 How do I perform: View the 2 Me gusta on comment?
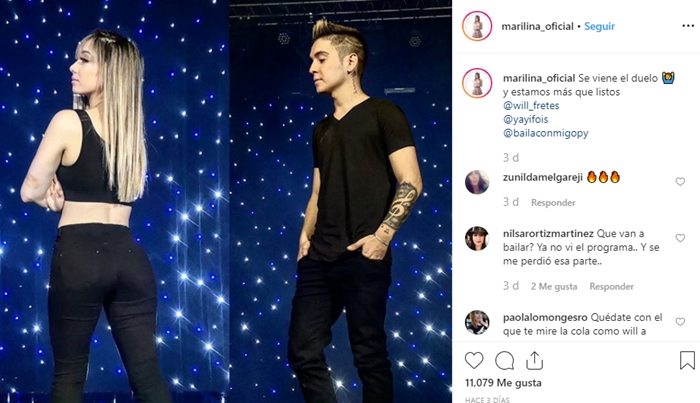554,287
